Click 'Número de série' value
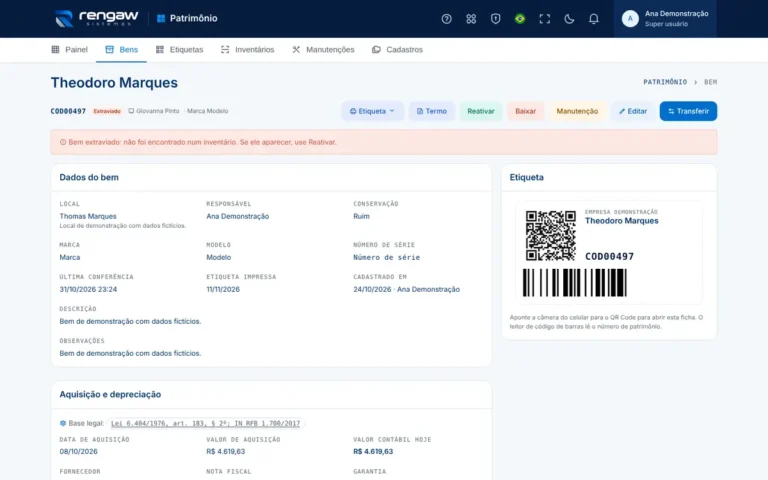The height and width of the screenshot is (480, 768). click(x=386, y=257)
